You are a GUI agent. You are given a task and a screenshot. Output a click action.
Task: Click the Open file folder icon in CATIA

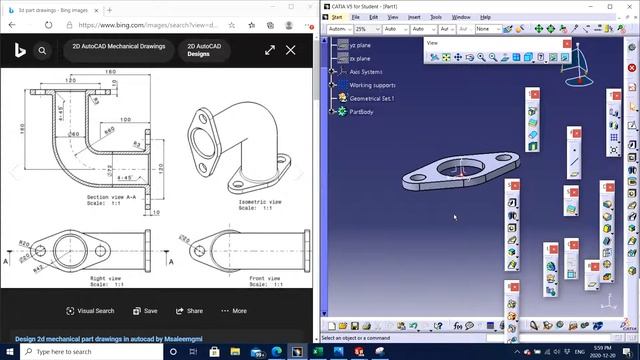point(343,326)
